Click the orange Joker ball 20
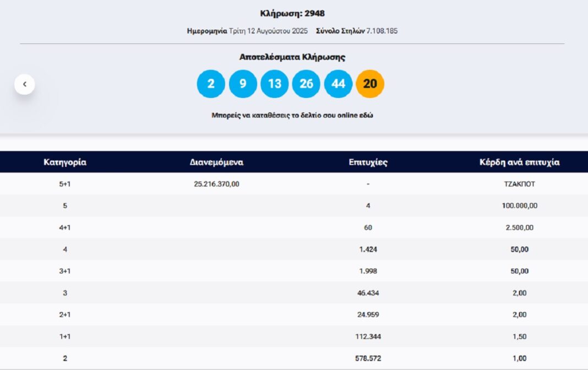Image resolution: width=588 pixels, height=370 pixels. pos(370,84)
